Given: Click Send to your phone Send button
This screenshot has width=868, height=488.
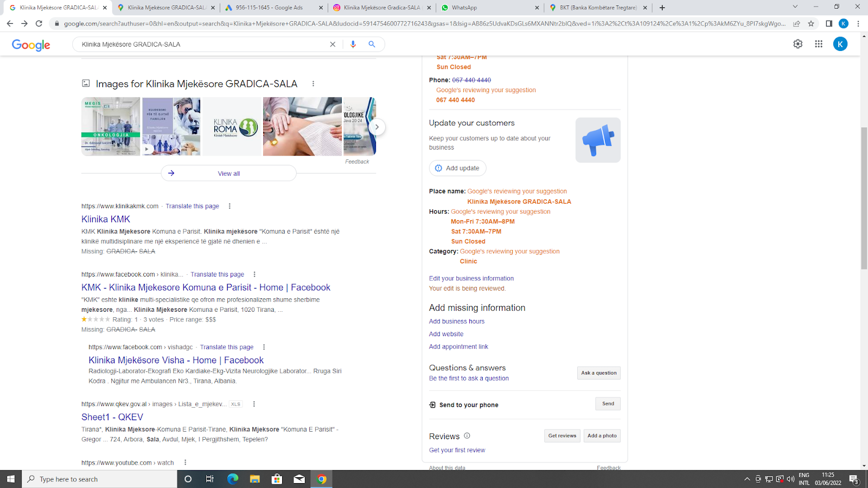Looking at the screenshot, I should (608, 404).
